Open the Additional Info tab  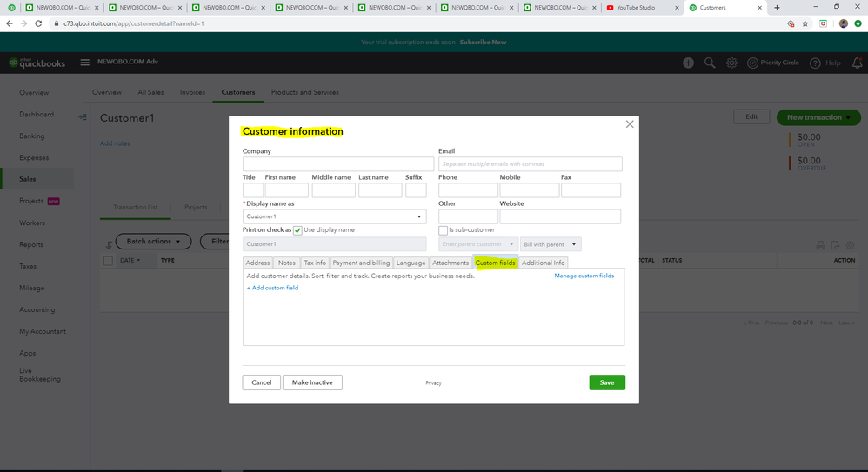tap(543, 263)
